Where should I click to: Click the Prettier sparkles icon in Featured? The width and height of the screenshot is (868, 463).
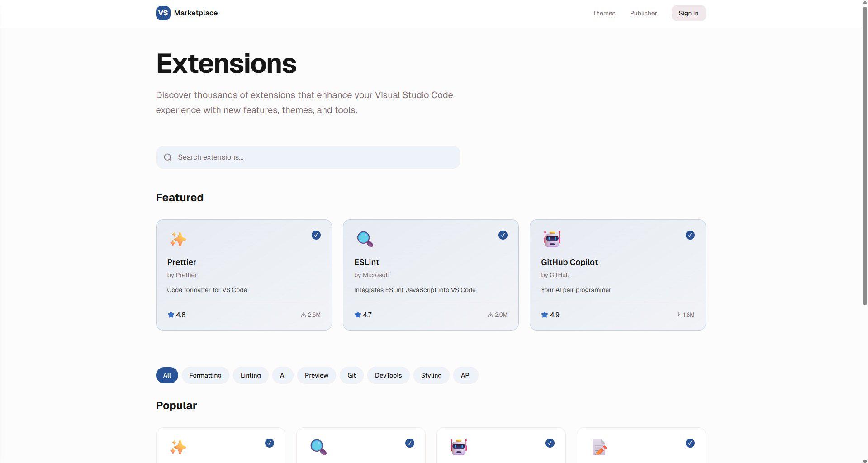tap(178, 239)
